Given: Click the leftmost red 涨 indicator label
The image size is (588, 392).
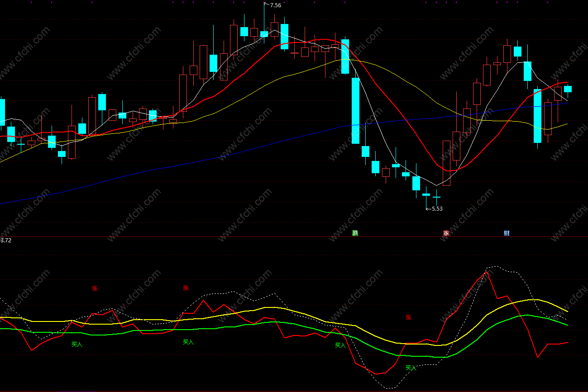Looking at the screenshot, I should 95,288.
